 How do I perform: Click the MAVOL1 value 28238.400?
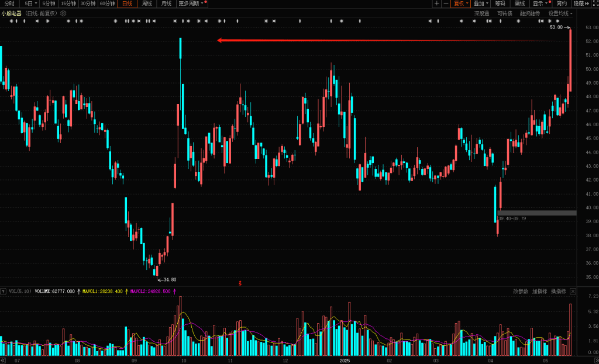point(111,292)
